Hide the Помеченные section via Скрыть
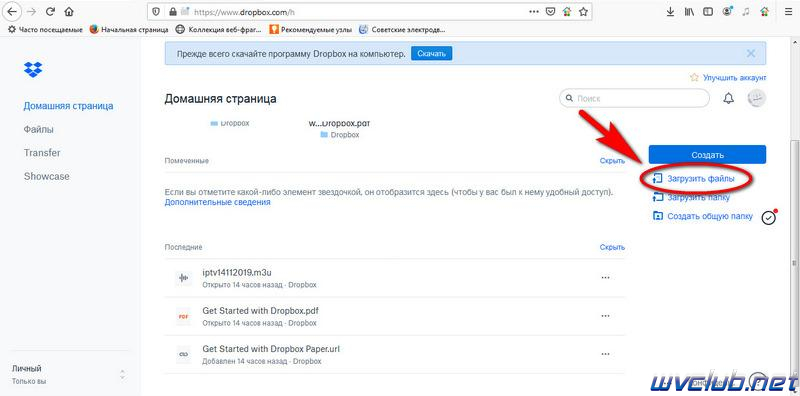800x396 pixels. [x=612, y=161]
